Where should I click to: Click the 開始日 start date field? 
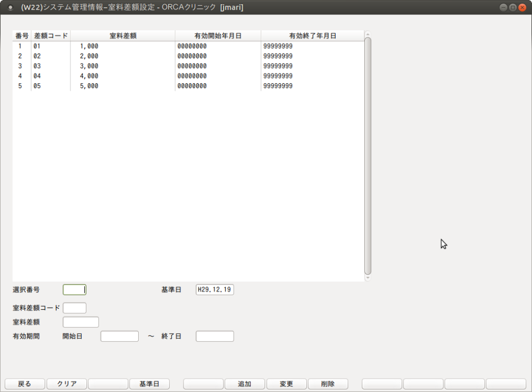tap(119, 337)
